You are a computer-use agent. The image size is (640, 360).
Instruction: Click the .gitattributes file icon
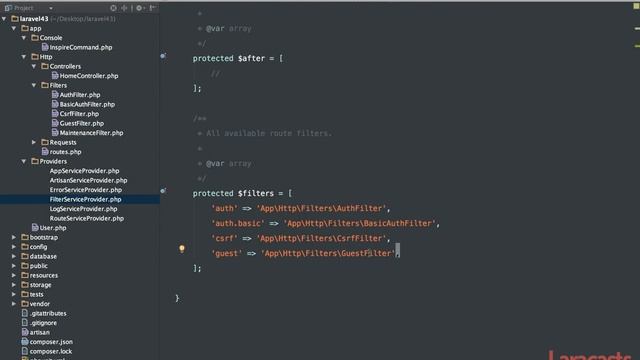pyautogui.click(x=25, y=313)
